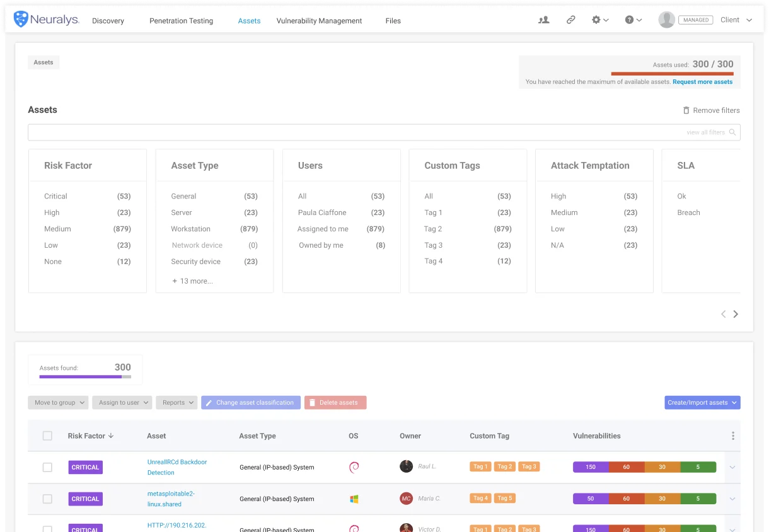Open Move to group dropdown
Image resolution: width=769 pixels, height=532 pixels.
[x=58, y=403]
